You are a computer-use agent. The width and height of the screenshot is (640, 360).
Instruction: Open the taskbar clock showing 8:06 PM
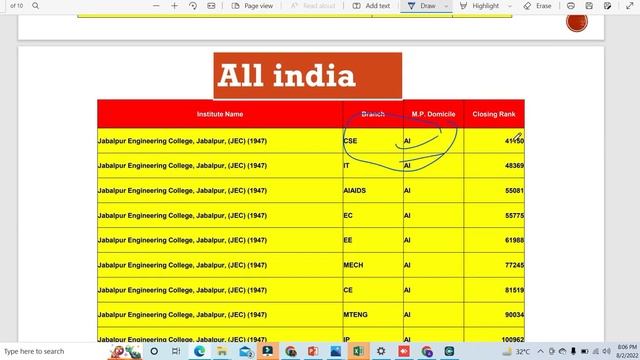pyautogui.click(x=627, y=351)
